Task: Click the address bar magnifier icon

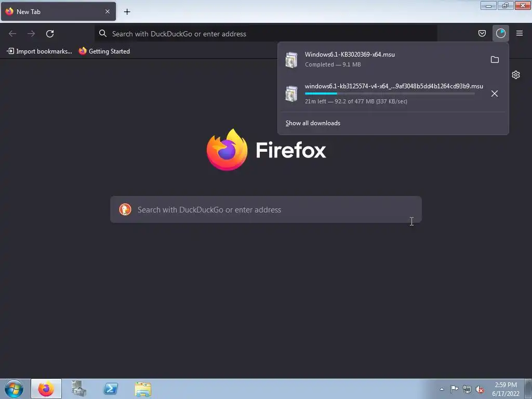Action: pyautogui.click(x=103, y=33)
